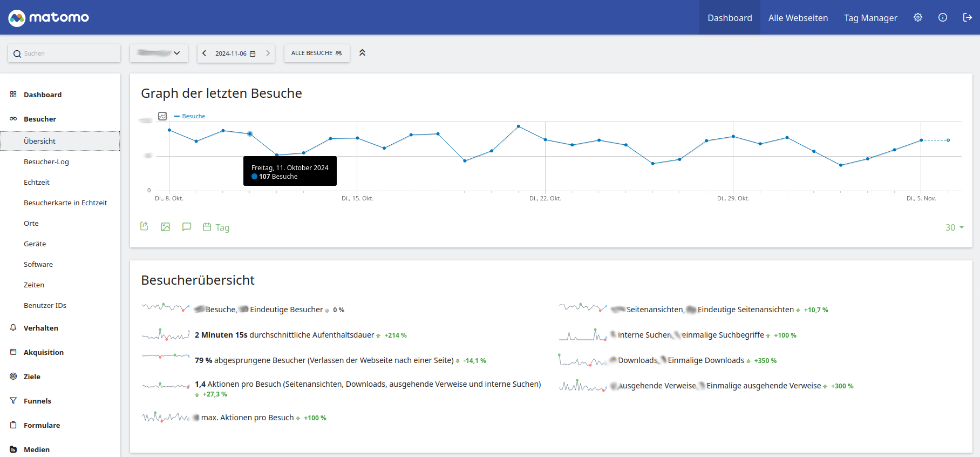The image size is (980, 457).
Task: Click the 11 Oktober data point on graph
Action: pyautogui.click(x=250, y=133)
